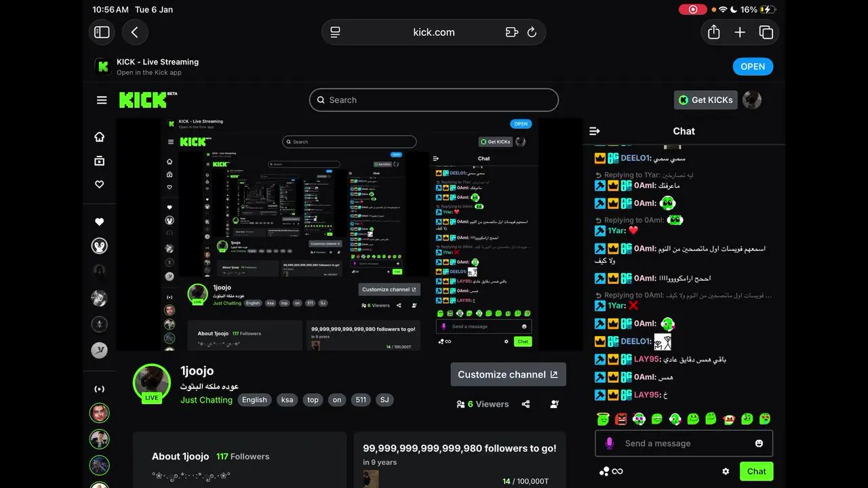The image size is (868, 488).
Task: Click the 117 Followers text
Action: [243, 456]
